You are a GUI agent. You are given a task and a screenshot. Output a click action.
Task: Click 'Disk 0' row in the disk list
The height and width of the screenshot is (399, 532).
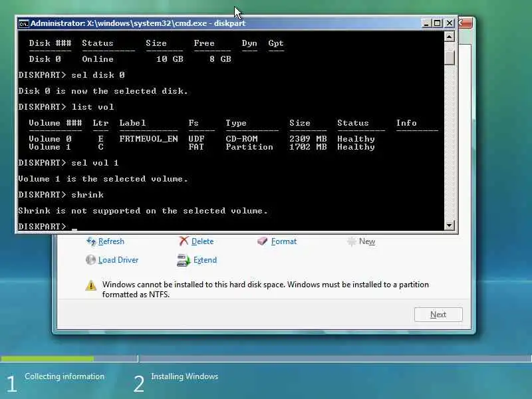(x=130, y=59)
